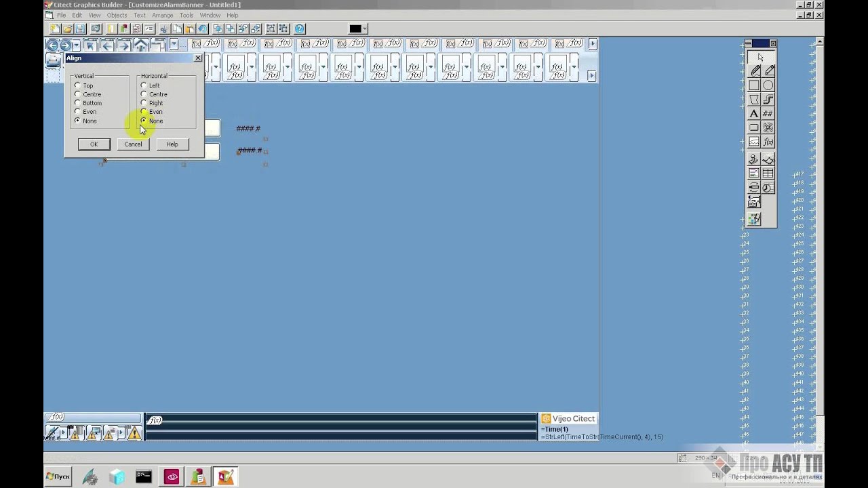Select the arrow pointer tool in toolbox
Image resolution: width=868 pixels, height=488 pixels.
761,57
